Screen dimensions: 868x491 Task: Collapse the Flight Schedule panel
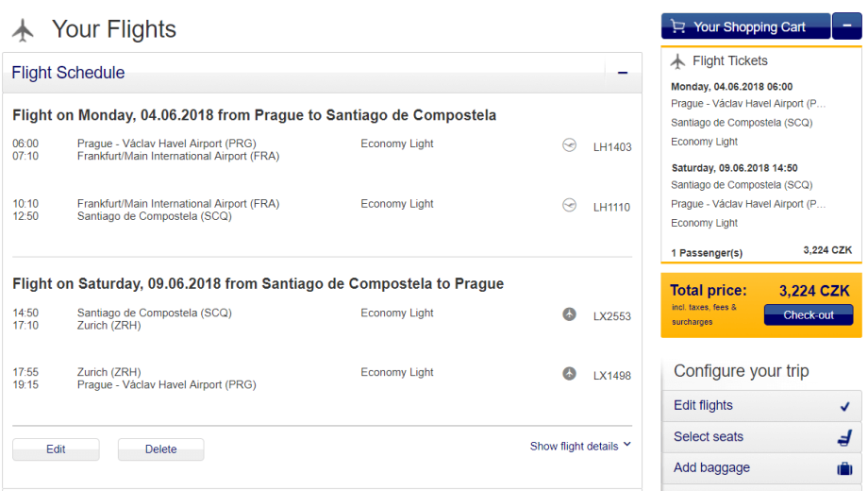click(623, 73)
